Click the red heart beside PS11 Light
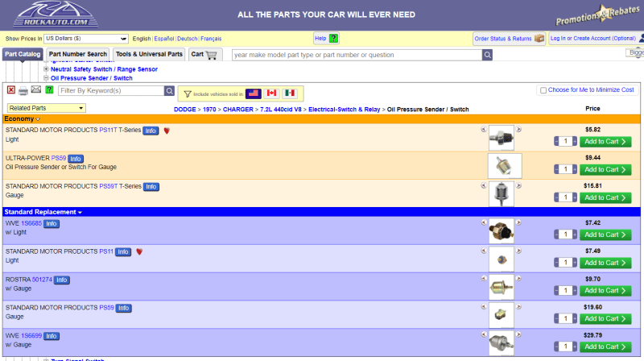This screenshot has width=644, height=361. tap(139, 251)
